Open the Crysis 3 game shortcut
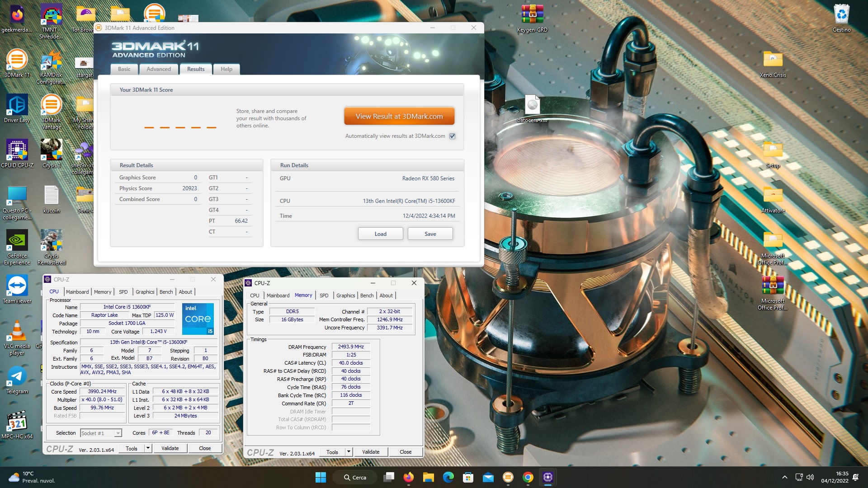Screen dimensions: 868x488 (x=51, y=154)
